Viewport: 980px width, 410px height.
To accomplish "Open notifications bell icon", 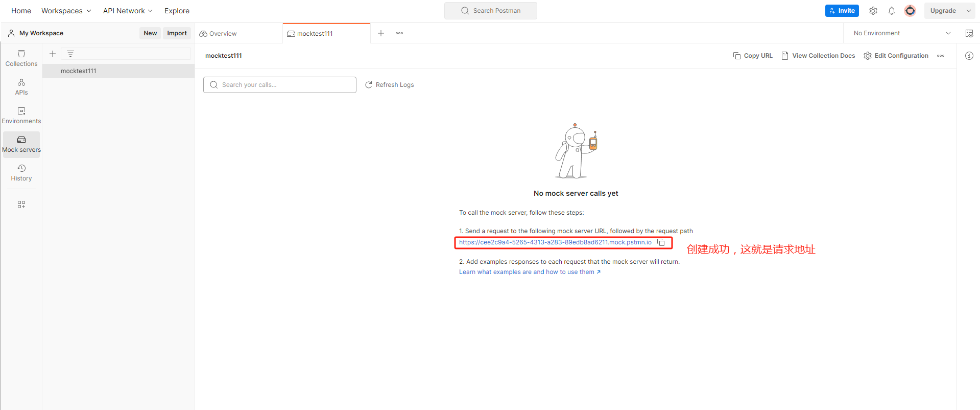I will (x=892, y=11).
